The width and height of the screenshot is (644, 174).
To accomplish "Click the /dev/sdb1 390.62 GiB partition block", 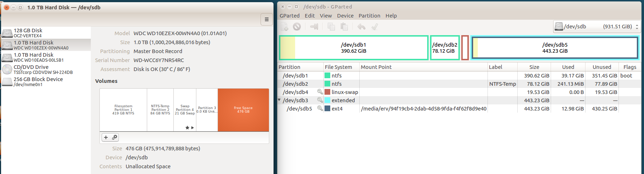I will coord(353,48).
